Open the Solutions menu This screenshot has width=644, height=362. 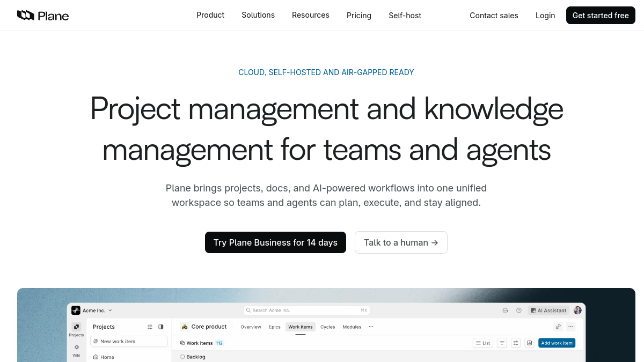(x=258, y=15)
